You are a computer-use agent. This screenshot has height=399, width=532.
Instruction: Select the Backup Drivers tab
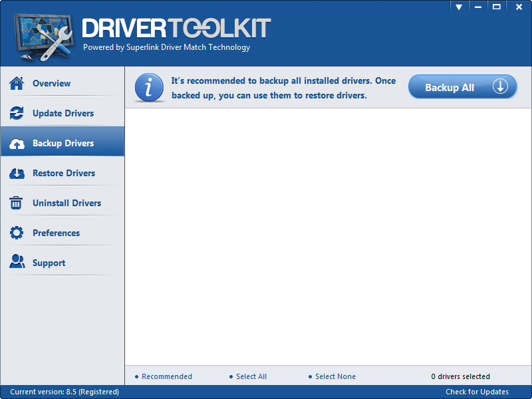point(63,143)
